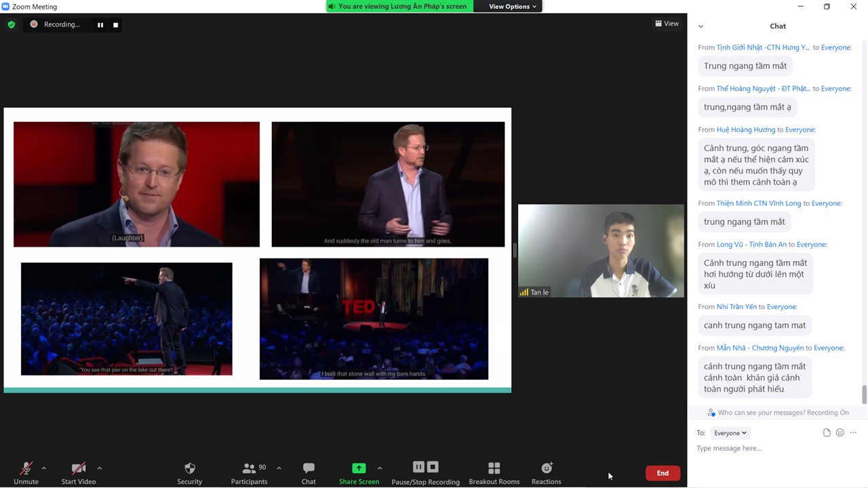Maximize the Zoom Meeting window

[827, 6]
